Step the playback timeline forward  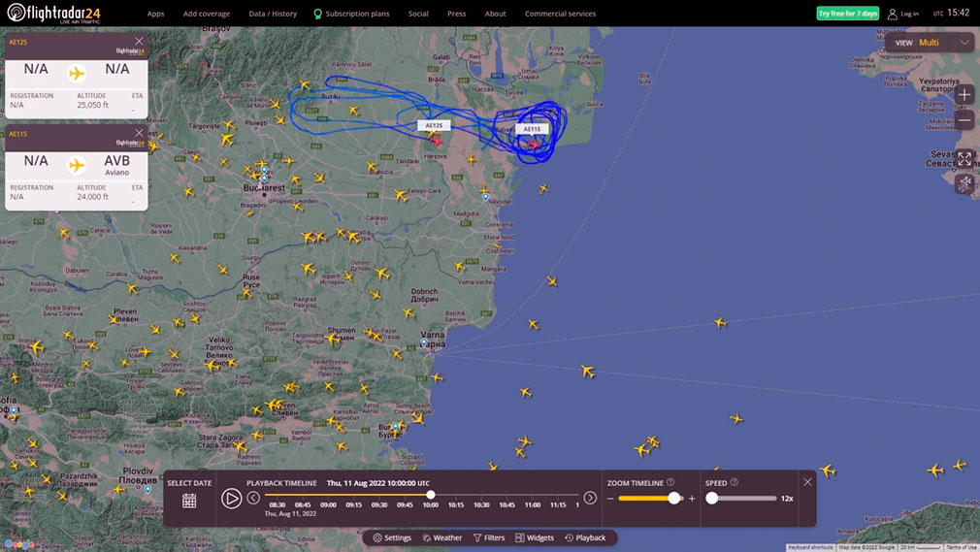pyautogui.click(x=590, y=498)
